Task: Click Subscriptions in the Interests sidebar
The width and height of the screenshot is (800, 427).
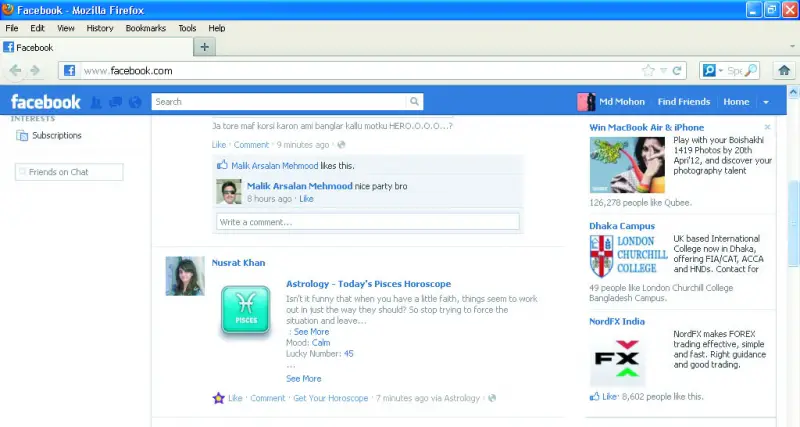Action: pyautogui.click(x=57, y=135)
